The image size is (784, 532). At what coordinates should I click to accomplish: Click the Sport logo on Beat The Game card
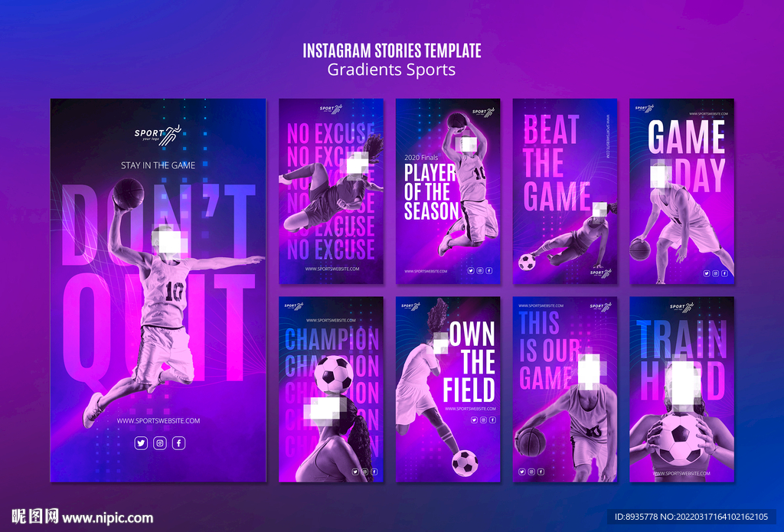tap(600, 273)
